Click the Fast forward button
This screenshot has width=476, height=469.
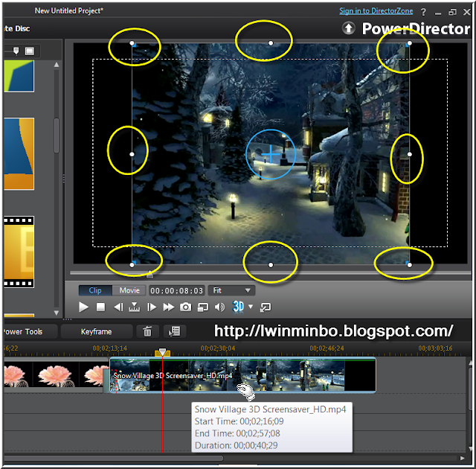(169, 307)
